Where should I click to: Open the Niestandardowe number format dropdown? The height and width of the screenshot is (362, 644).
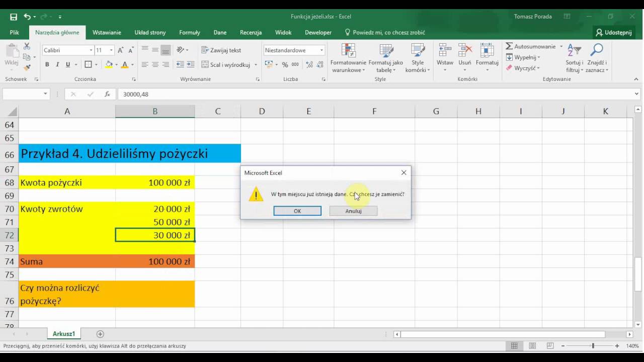[x=321, y=50]
